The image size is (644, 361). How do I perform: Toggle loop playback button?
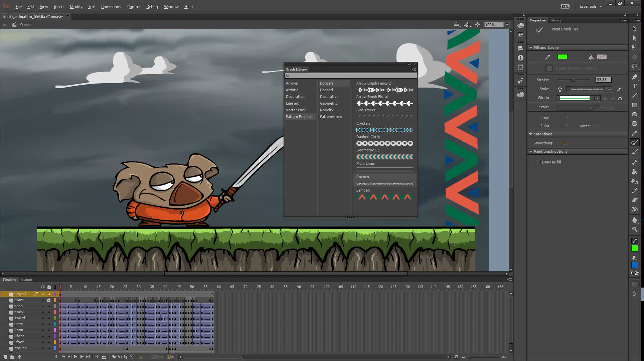pyautogui.click(x=104, y=357)
